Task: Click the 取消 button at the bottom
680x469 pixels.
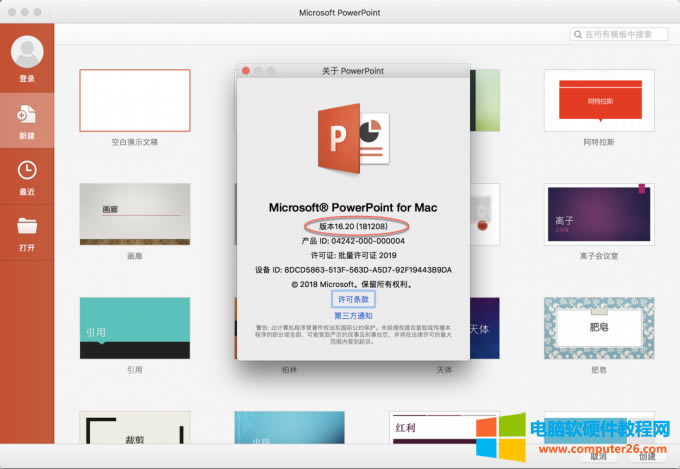Action: click(598, 457)
